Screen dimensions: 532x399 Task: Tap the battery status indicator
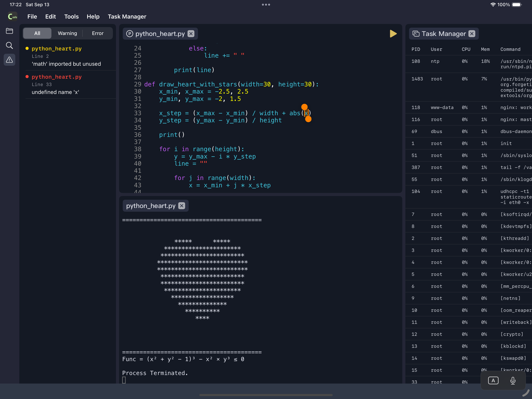[x=517, y=5]
